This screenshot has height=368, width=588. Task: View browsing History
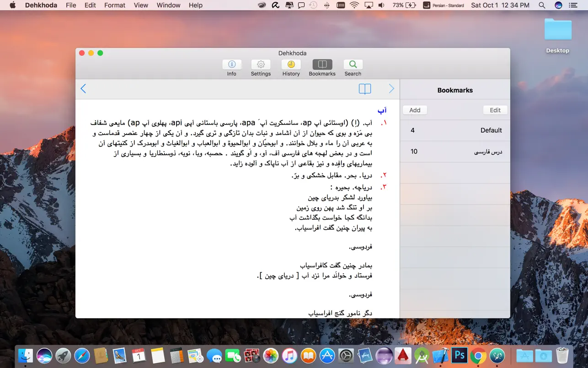[x=291, y=67]
